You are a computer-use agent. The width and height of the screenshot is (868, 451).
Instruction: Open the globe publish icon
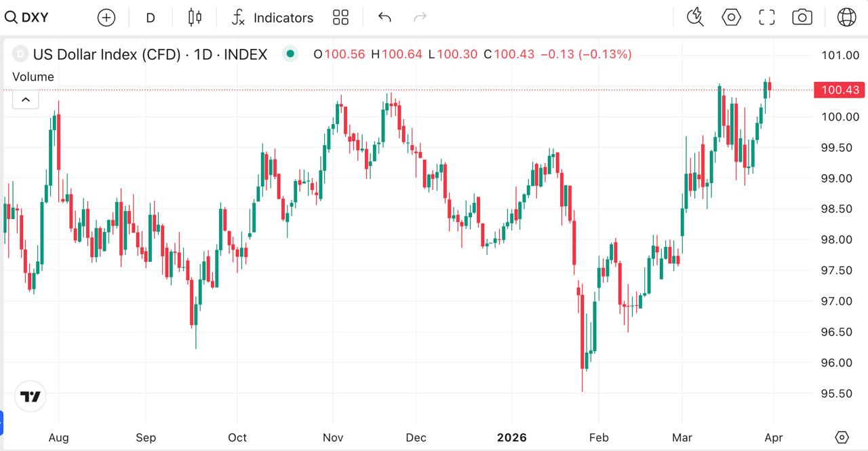tap(846, 18)
